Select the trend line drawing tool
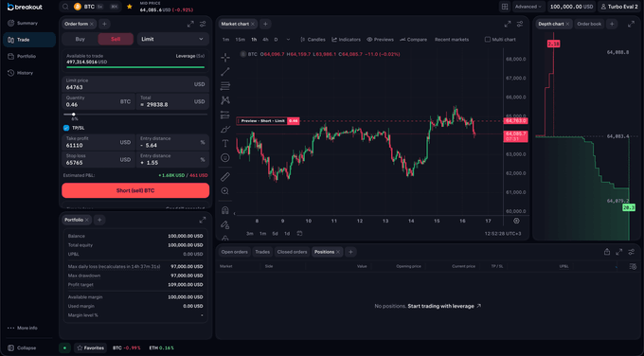The height and width of the screenshot is (356, 644). (225, 72)
